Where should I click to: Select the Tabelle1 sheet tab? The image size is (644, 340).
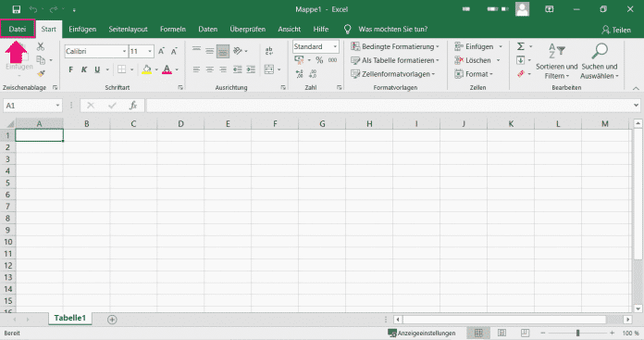pyautogui.click(x=69, y=318)
